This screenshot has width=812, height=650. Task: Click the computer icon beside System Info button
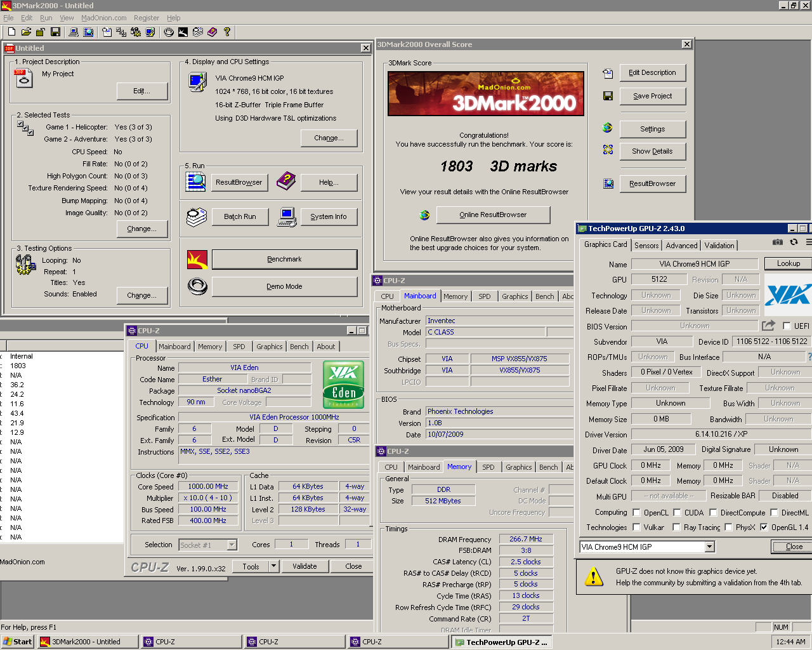click(x=287, y=217)
